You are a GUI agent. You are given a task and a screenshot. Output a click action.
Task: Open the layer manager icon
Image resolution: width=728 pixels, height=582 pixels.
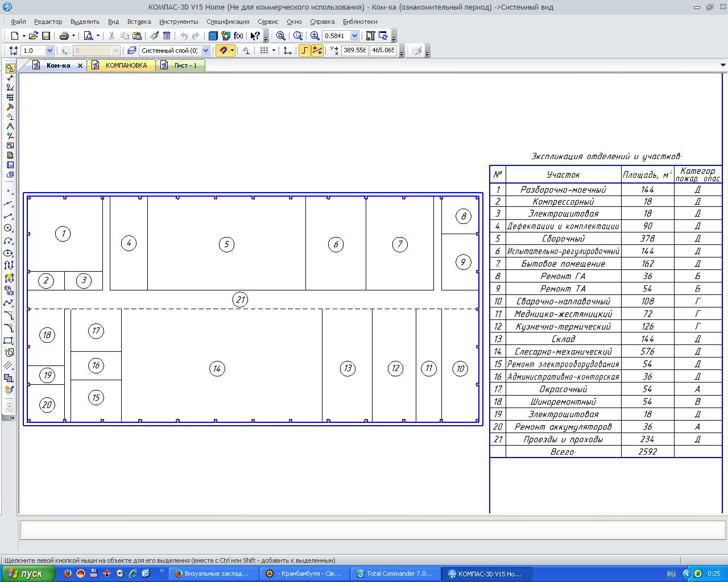132,51
